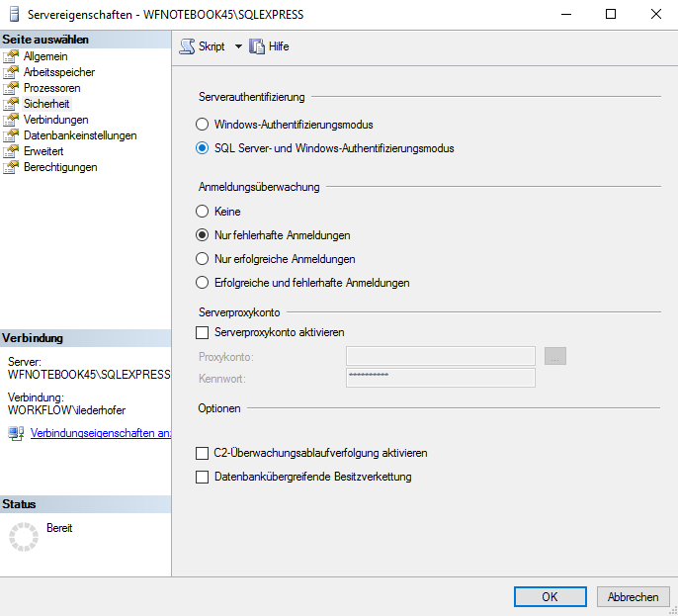Click the Skript toolbar icon
The height and width of the screenshot is (616, 678).
(187, 46)
